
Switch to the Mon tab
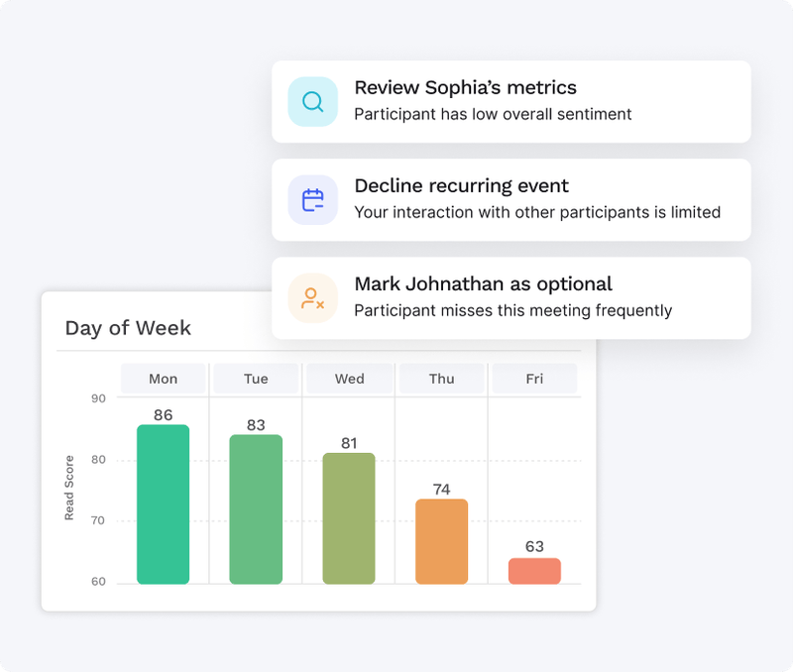[x=163, y=379]
